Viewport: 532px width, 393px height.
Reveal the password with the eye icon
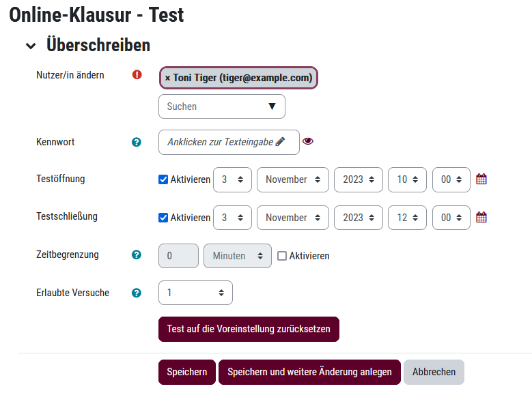[x=308, y=141]
